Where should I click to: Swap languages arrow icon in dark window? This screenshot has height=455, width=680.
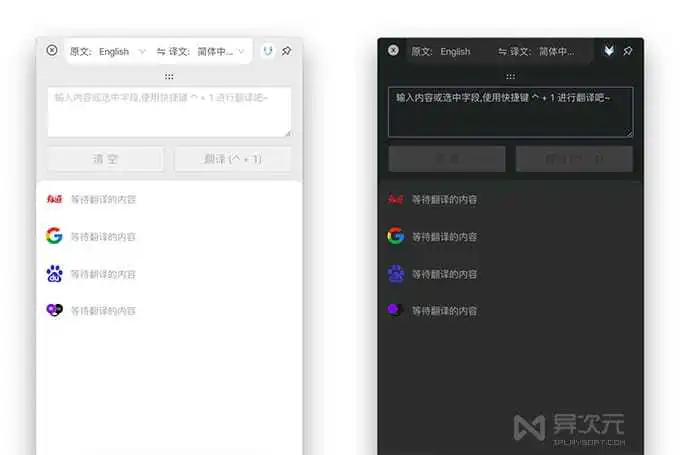tap(502, 52)
